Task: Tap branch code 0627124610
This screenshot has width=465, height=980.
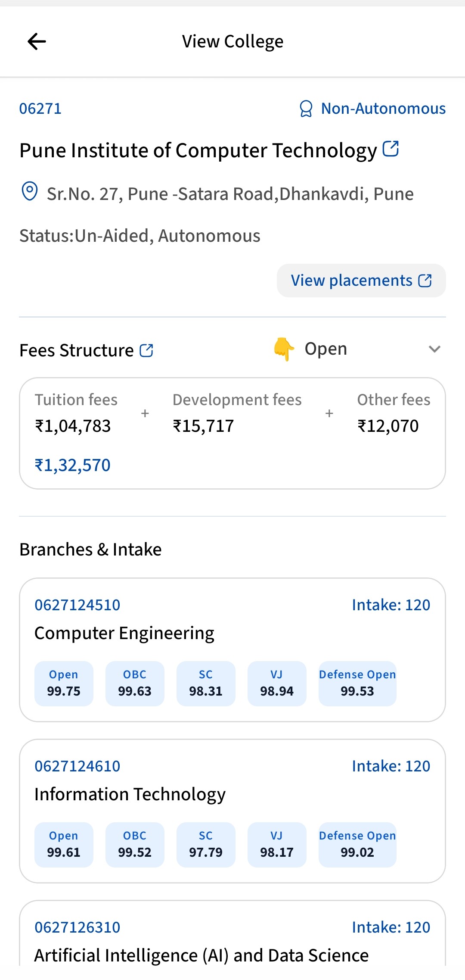Action: (x=77, y=766)
